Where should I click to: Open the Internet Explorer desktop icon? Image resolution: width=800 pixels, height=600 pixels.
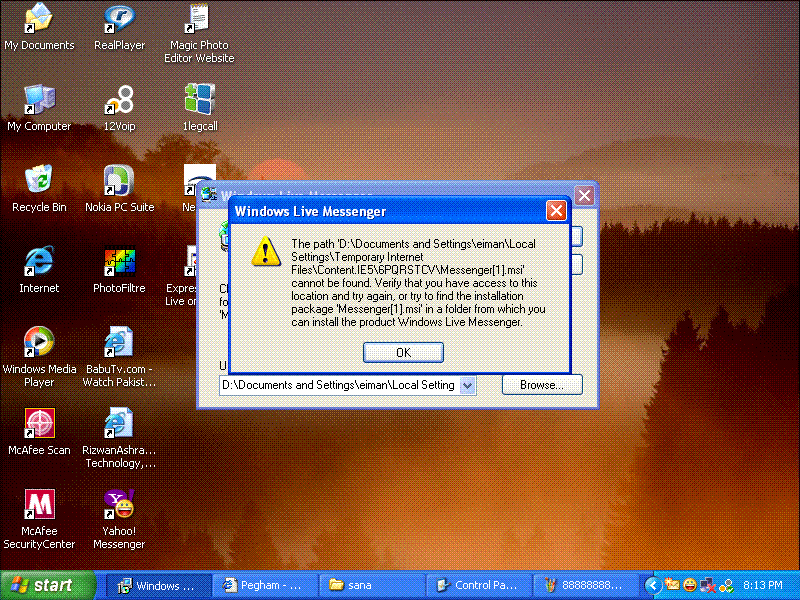(39, 262)
